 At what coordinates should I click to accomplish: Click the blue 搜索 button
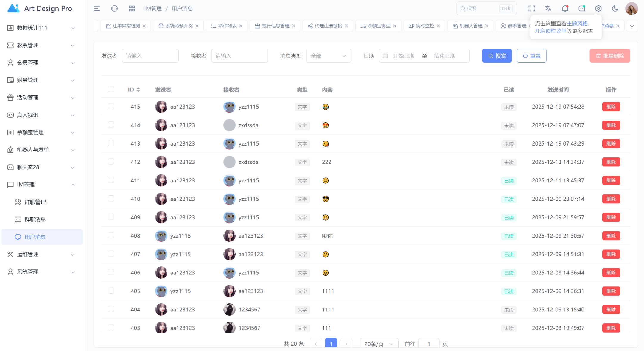point(497,56)
